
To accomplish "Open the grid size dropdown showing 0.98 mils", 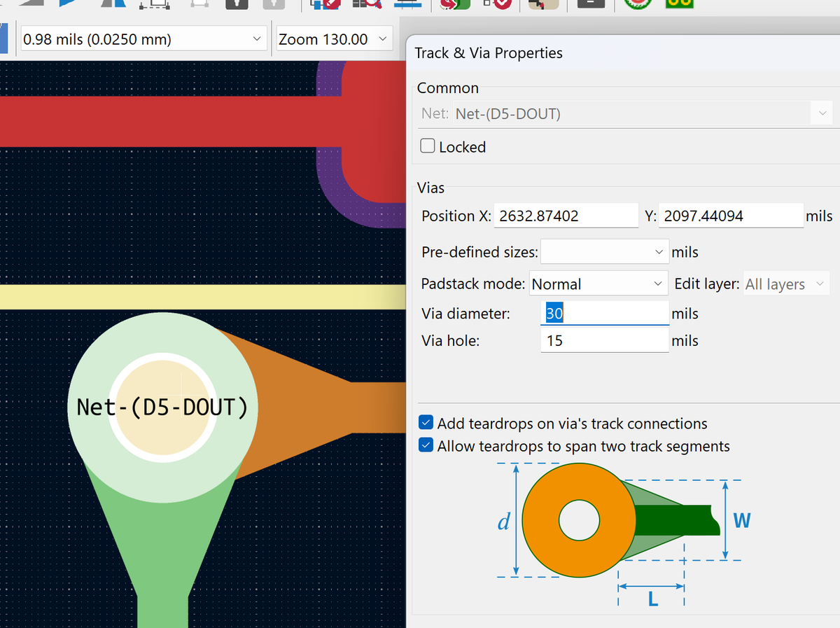I will click(x=143, y=39).
